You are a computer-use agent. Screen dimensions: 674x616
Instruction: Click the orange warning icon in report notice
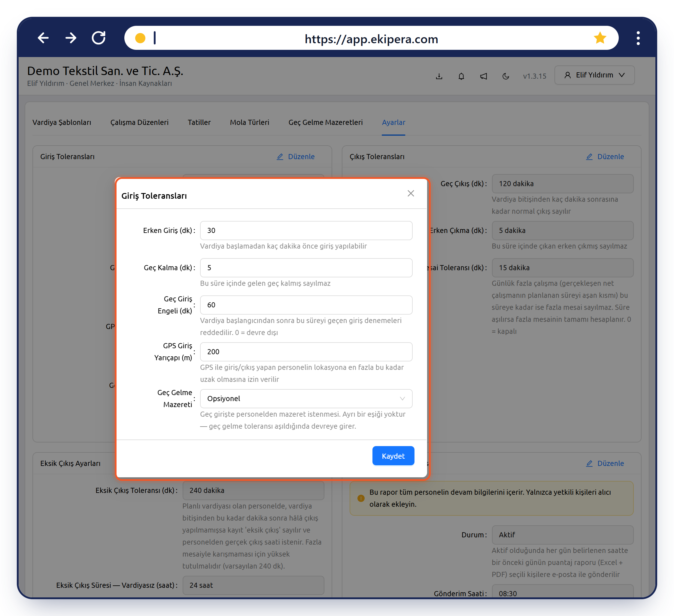tap(361, 498)
